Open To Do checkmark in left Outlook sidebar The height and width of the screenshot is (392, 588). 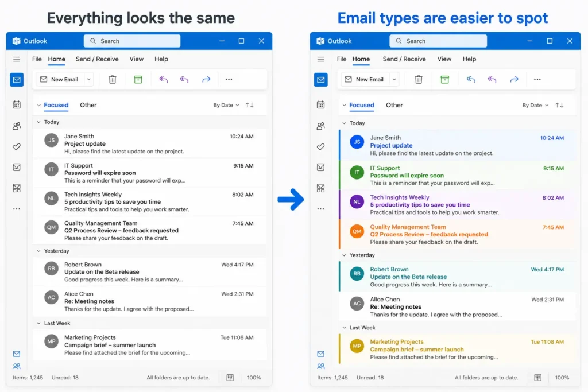17,146
